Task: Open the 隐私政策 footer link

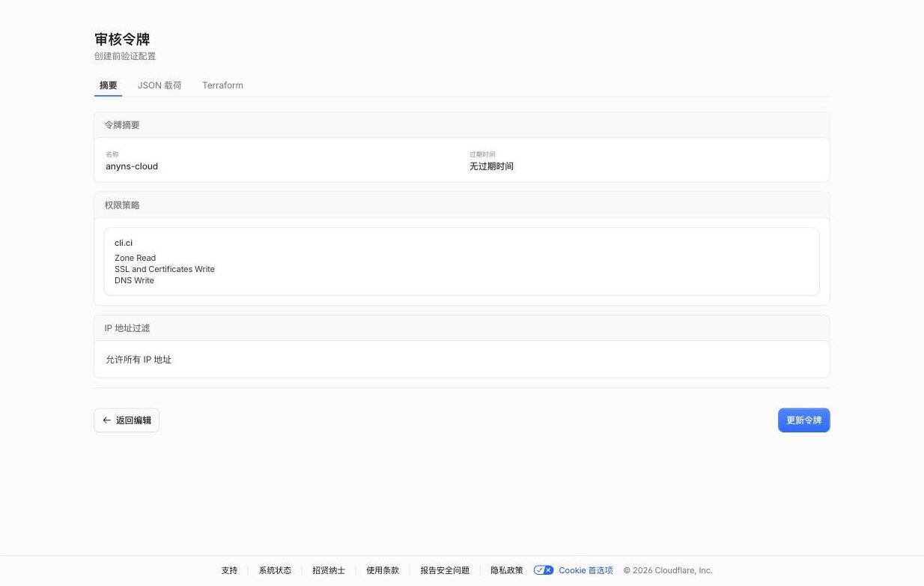Action: tap(507, 570)
